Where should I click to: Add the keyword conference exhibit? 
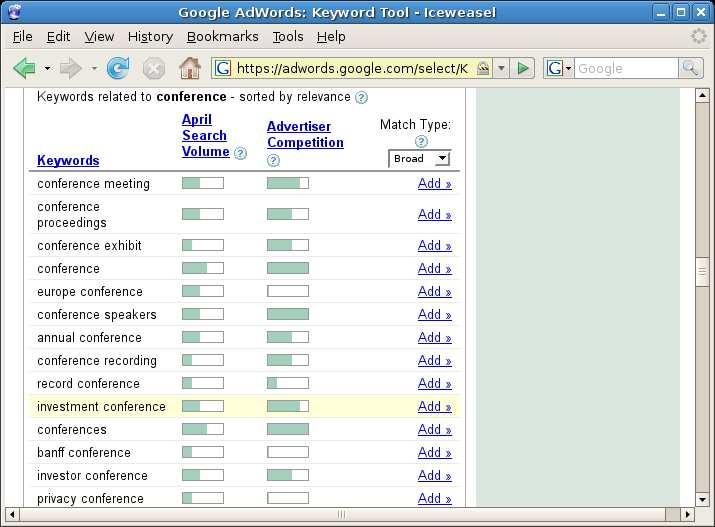point(435,245)
